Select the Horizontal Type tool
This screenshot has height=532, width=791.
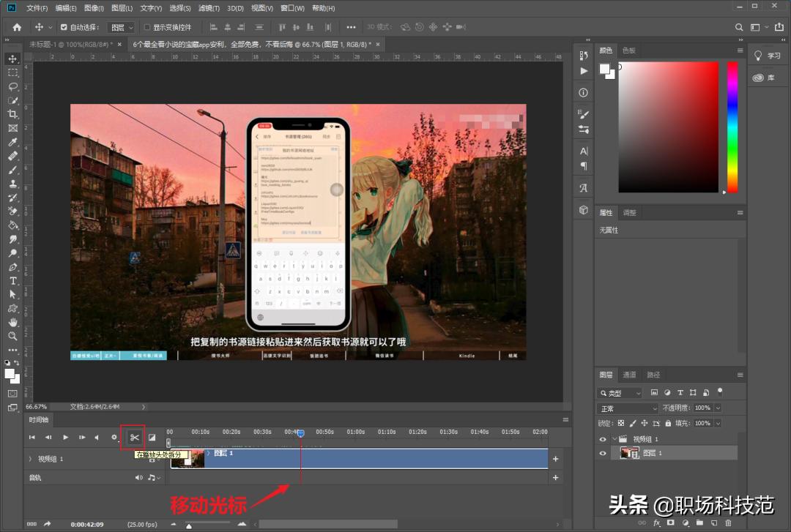[x=12, y=280]
